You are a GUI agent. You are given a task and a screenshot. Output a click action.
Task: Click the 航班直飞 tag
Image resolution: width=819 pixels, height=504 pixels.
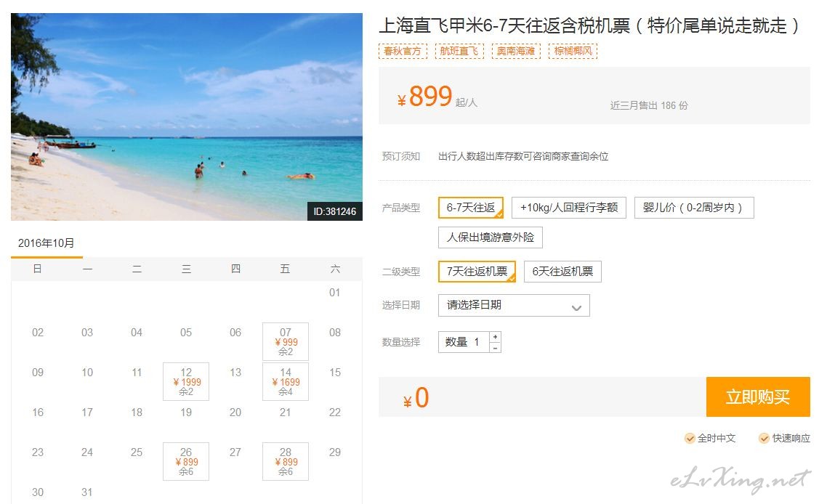pos(459,51)
